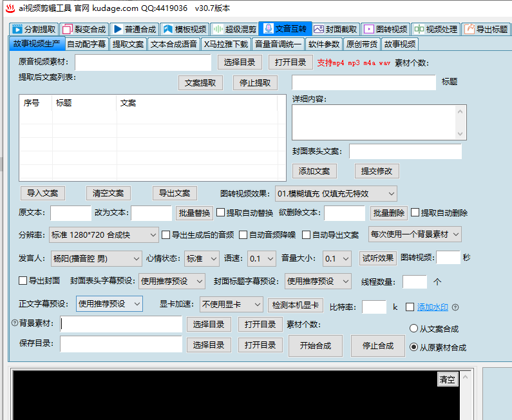Image resolution: width=512 pixels, height=420 pixels.
Task: Enable 提取自动替换 checkbox
Action: point(221,213)
